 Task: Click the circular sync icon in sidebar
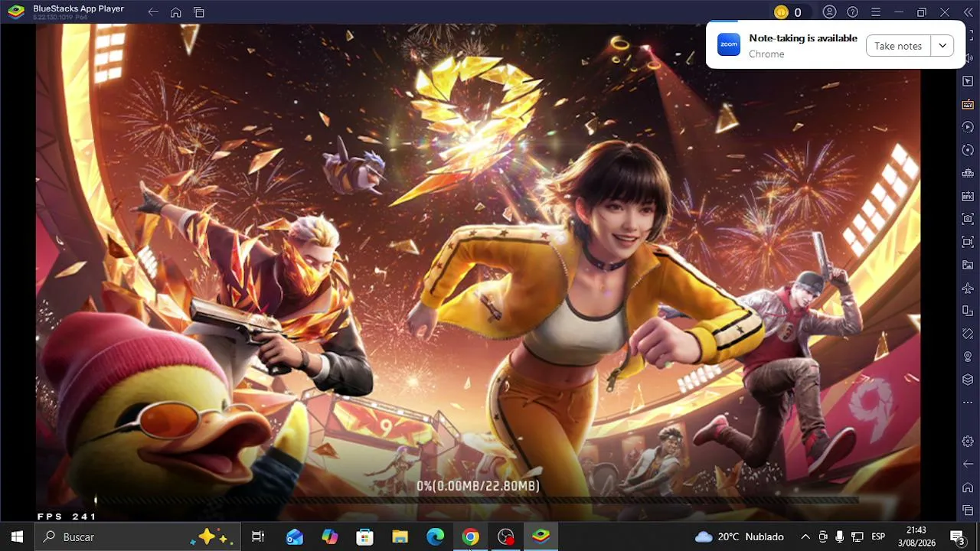(x=968, y=150)
